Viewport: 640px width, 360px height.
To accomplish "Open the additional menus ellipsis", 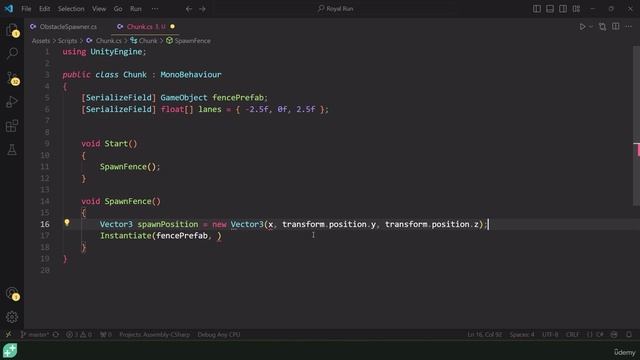I will pyautogui.click(x=155, y=9).
